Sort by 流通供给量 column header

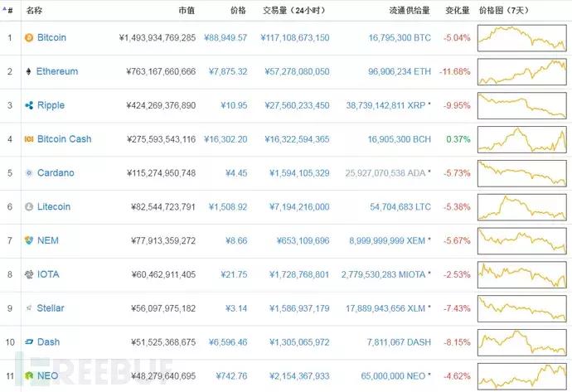[408, 11]
